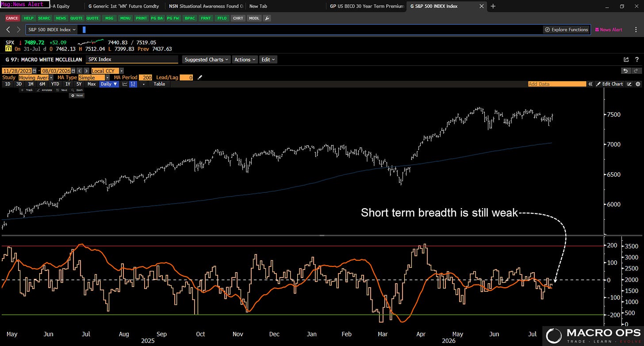
Task: Click the NEWS function key
Action: click(x=61, y=18)
